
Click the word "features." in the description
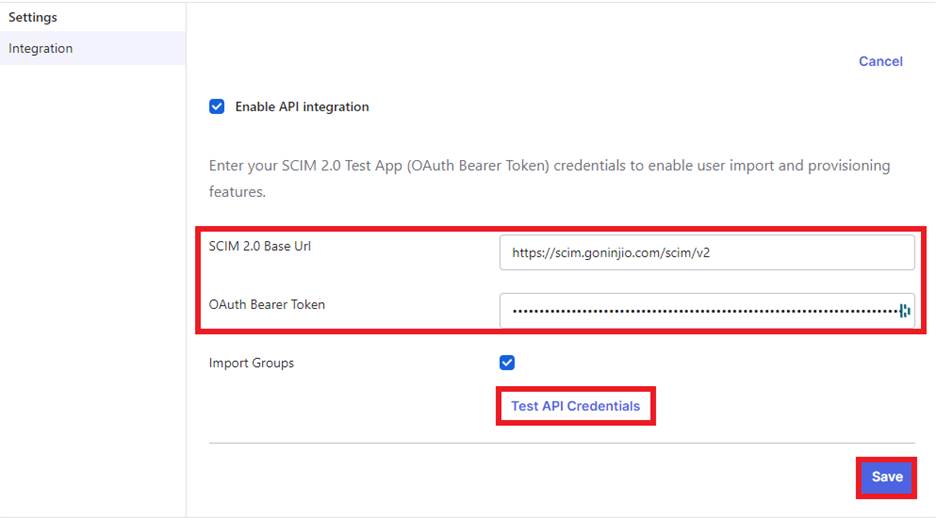(237, 192)
